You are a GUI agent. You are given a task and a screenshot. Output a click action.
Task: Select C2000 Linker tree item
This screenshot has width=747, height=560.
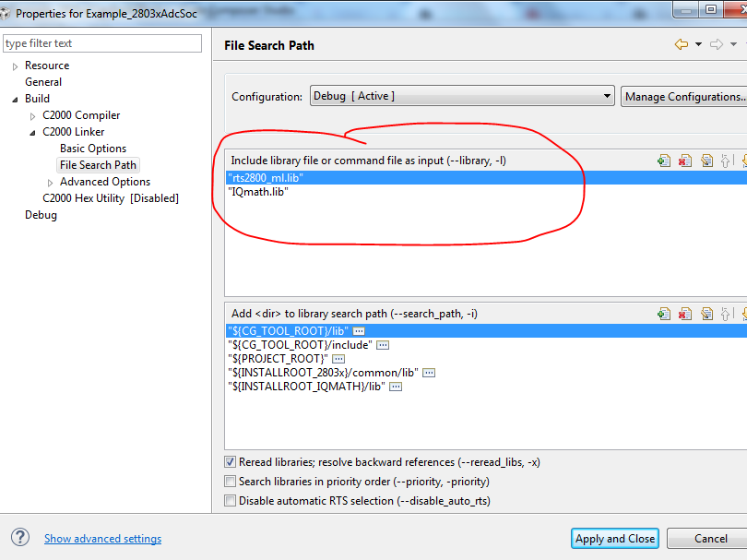[74, 132]
